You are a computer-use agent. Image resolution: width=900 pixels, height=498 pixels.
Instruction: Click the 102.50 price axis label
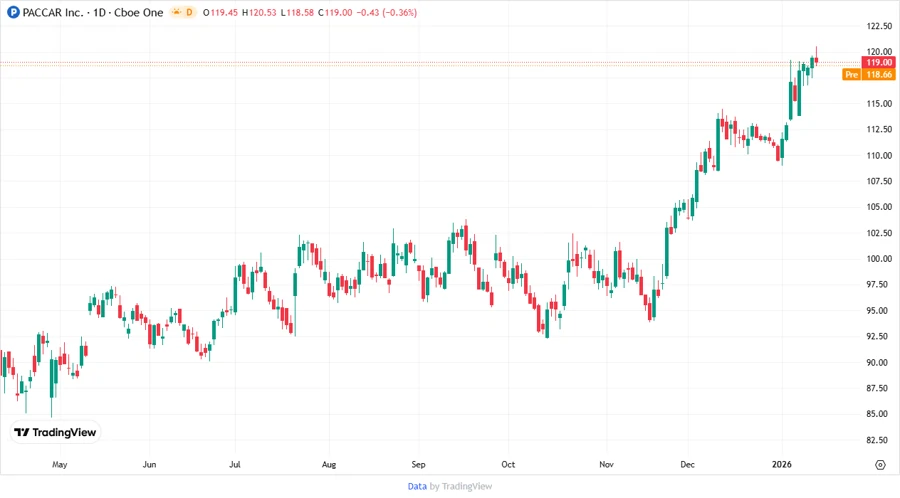click(879, 233)
